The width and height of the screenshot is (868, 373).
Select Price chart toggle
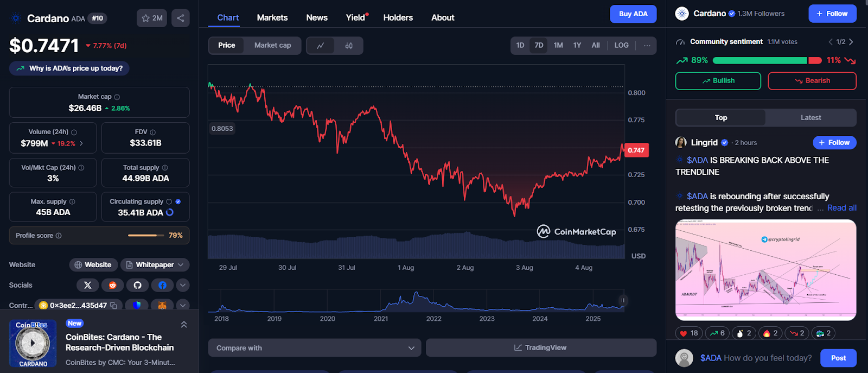(x=227, y=46)
